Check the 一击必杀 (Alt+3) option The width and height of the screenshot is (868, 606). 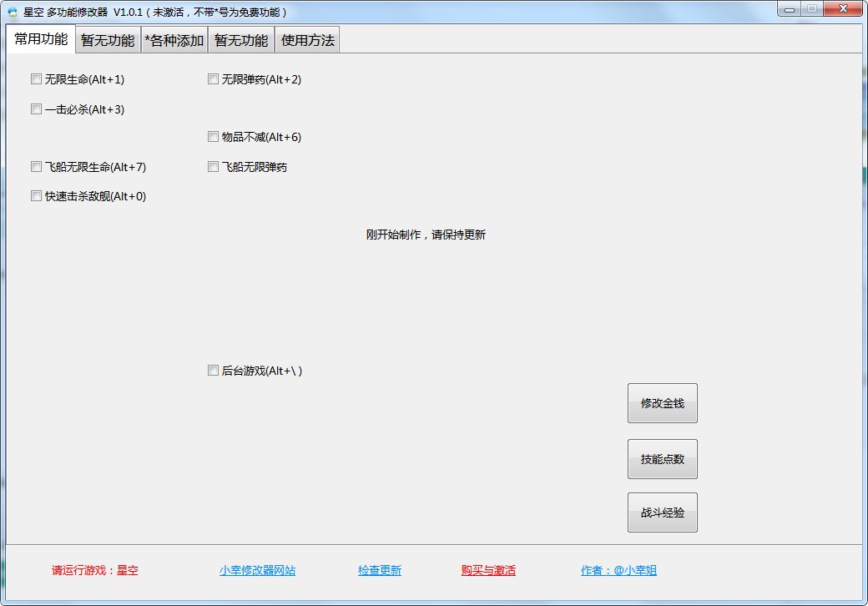pyautogui.click(x=36, y=109)
